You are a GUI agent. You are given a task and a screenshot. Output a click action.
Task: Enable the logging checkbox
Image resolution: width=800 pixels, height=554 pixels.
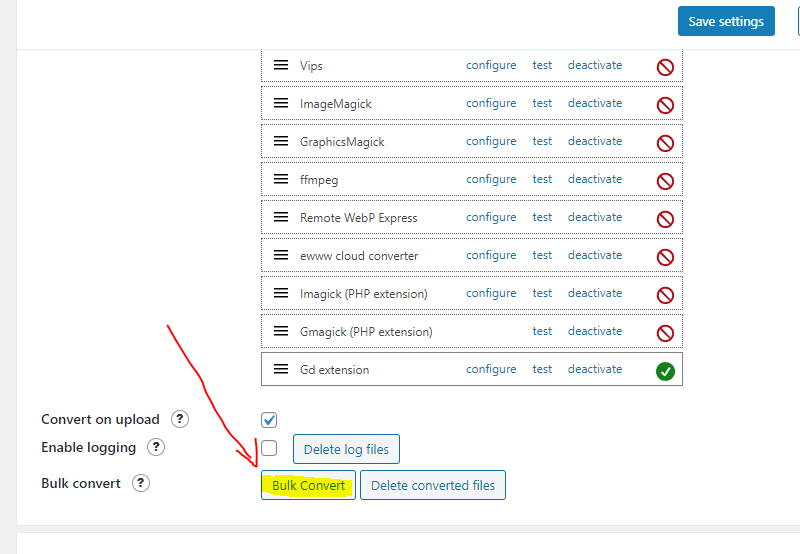(269, 448)
